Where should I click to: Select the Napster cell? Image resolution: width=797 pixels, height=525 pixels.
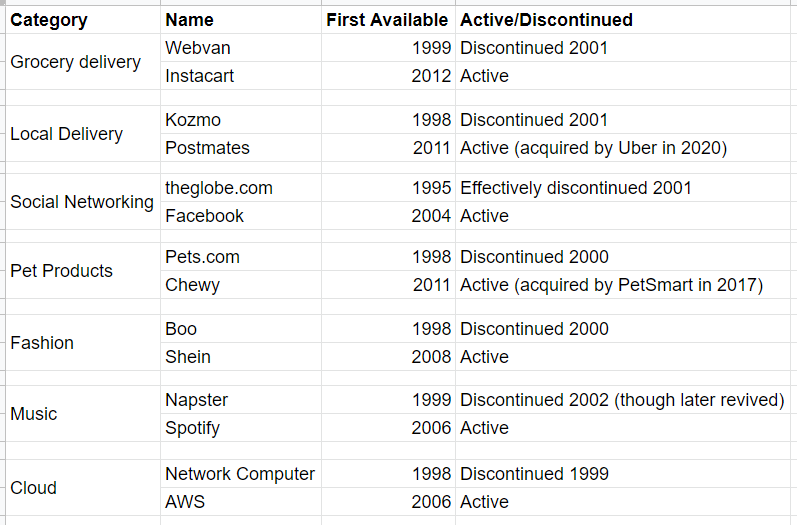tap(241, 400)
